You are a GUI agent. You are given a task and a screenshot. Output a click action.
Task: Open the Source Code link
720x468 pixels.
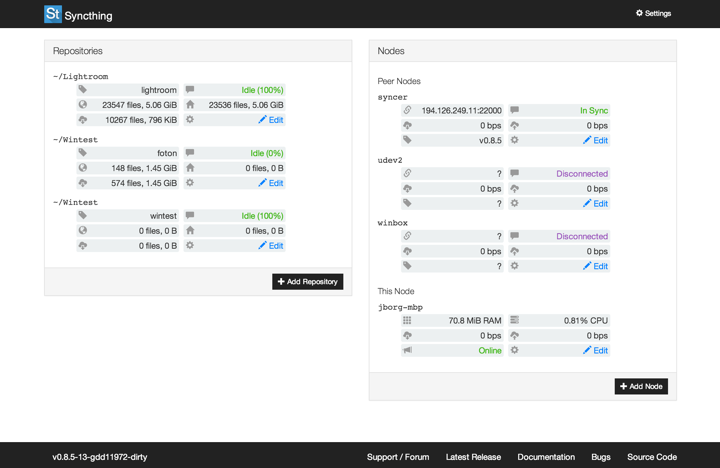(x=652, y=457)
